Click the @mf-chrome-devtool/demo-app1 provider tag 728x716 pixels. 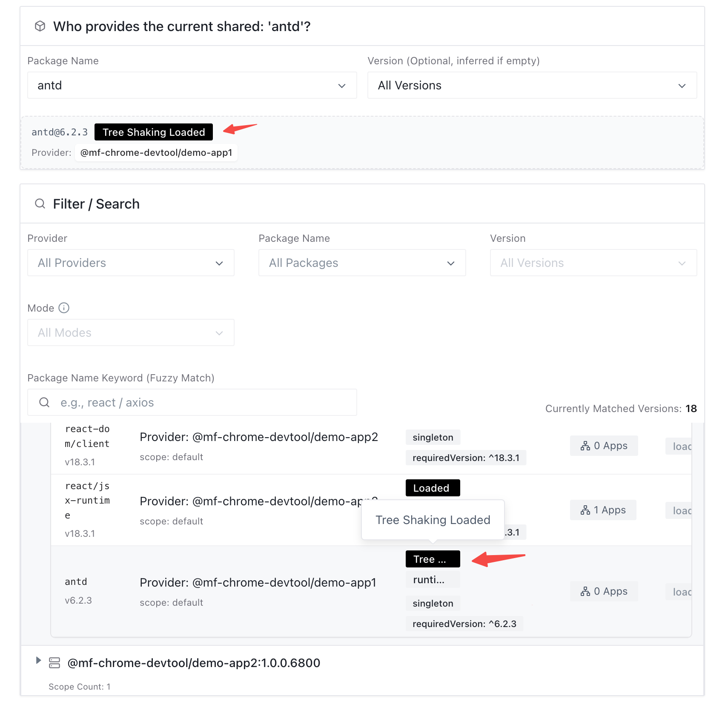156,153
